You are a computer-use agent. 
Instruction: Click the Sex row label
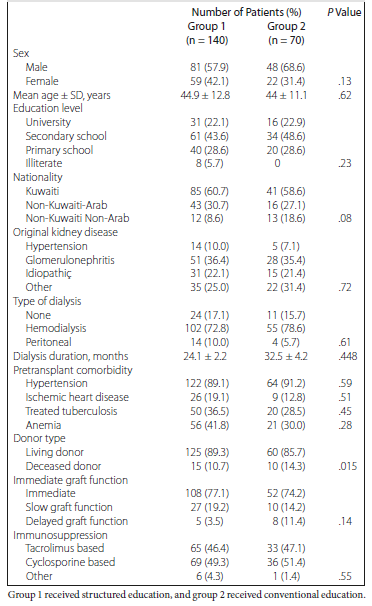21,53
